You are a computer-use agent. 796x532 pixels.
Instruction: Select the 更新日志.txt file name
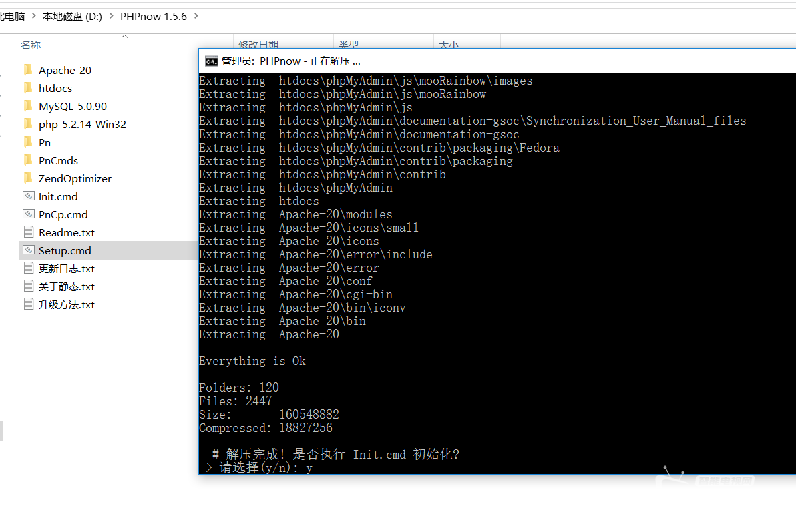[67, 268]
